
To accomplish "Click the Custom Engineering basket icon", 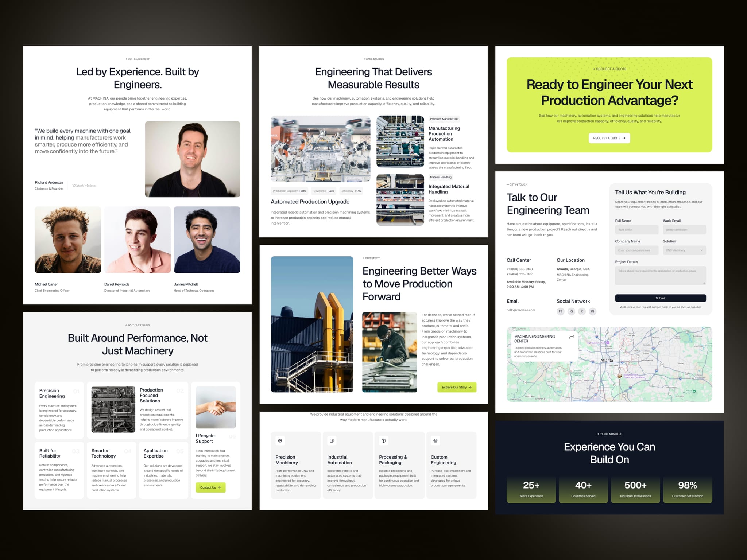I will coord(436,441).
